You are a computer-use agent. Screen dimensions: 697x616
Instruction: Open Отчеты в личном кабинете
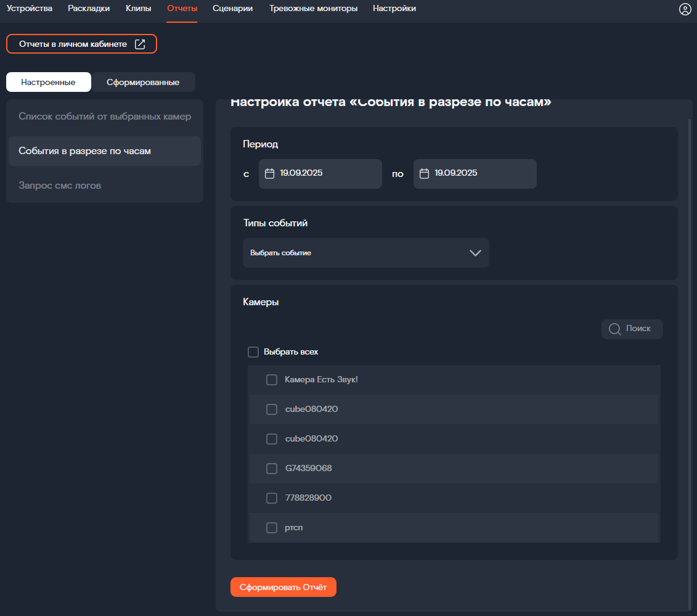click(x=81, y=44)
